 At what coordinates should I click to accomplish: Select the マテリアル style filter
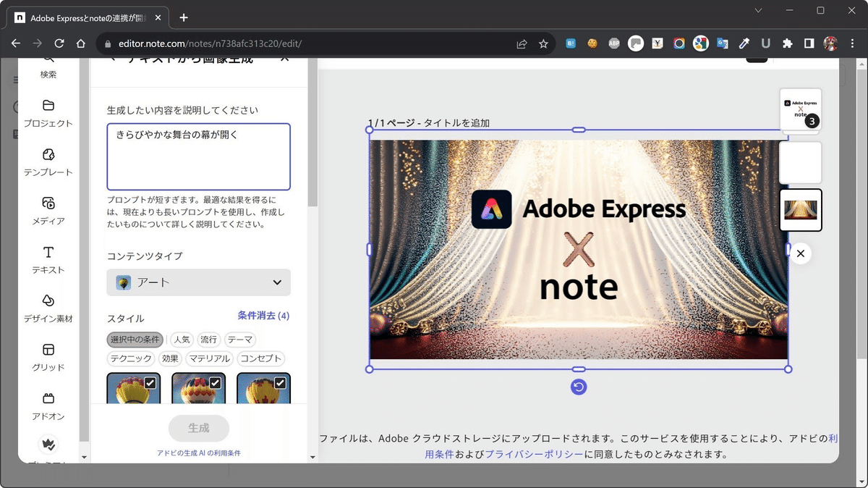[209, 358]
